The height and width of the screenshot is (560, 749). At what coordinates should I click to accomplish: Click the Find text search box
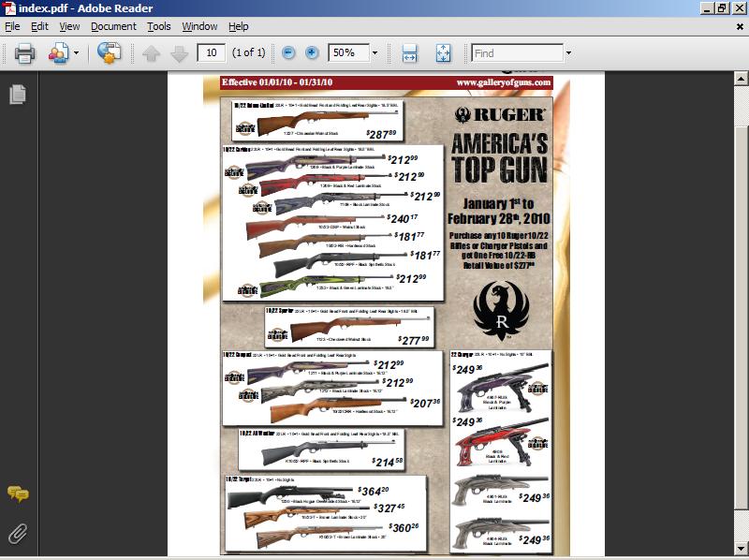pos(517,53)
